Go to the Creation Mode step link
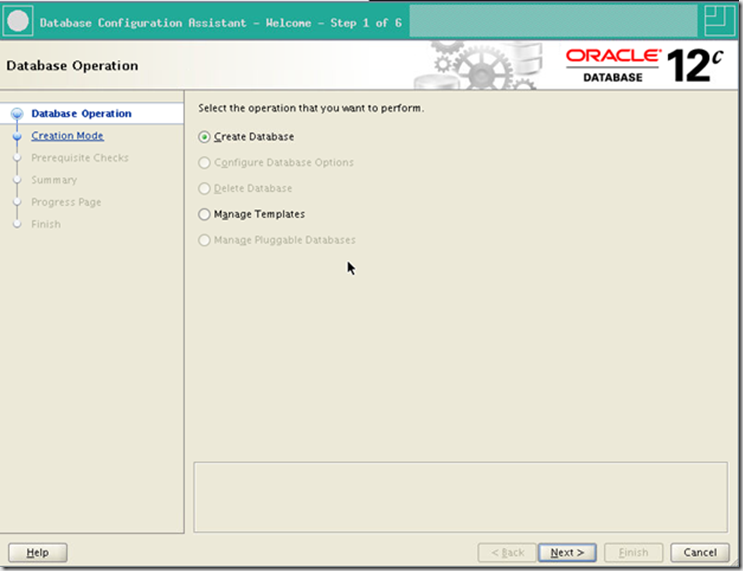Screen dimensions: 743x571 click(x=67, y=136)
